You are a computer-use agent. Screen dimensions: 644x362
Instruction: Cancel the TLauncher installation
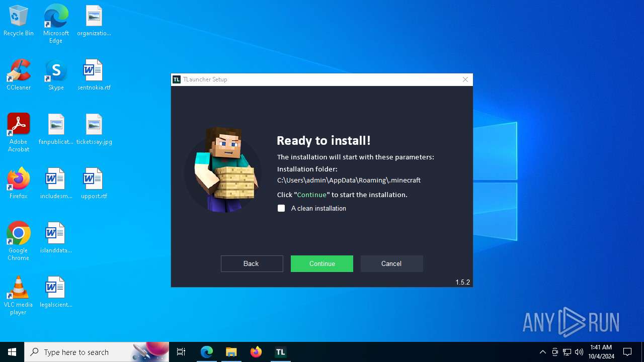[391, 263]
